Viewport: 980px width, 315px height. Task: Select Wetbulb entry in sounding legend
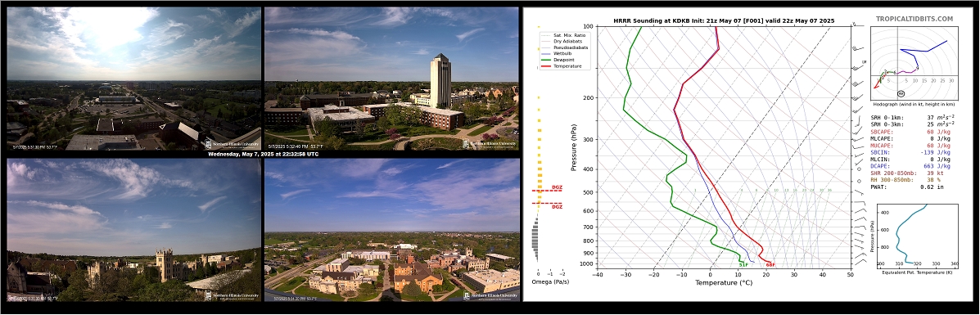(558, 54)
